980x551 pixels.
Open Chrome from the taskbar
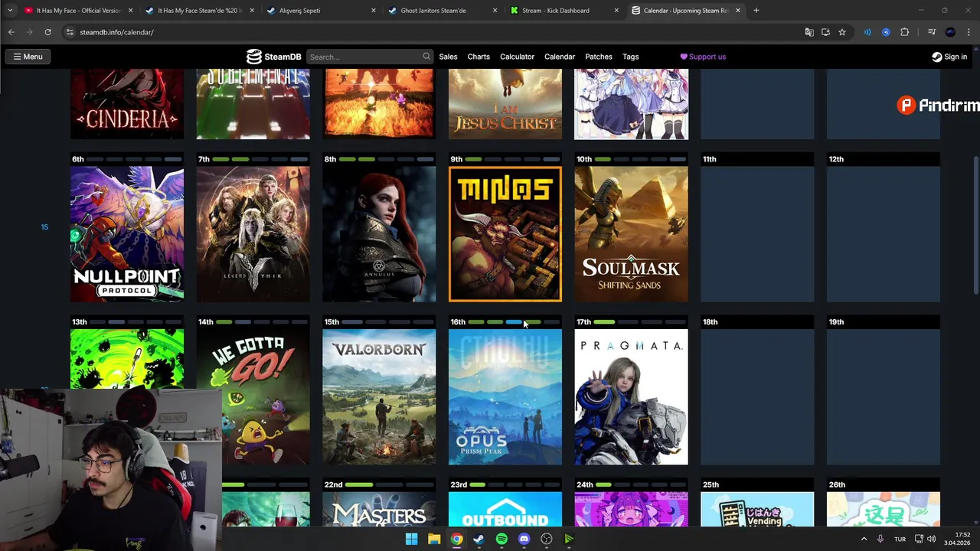[456, 539]
